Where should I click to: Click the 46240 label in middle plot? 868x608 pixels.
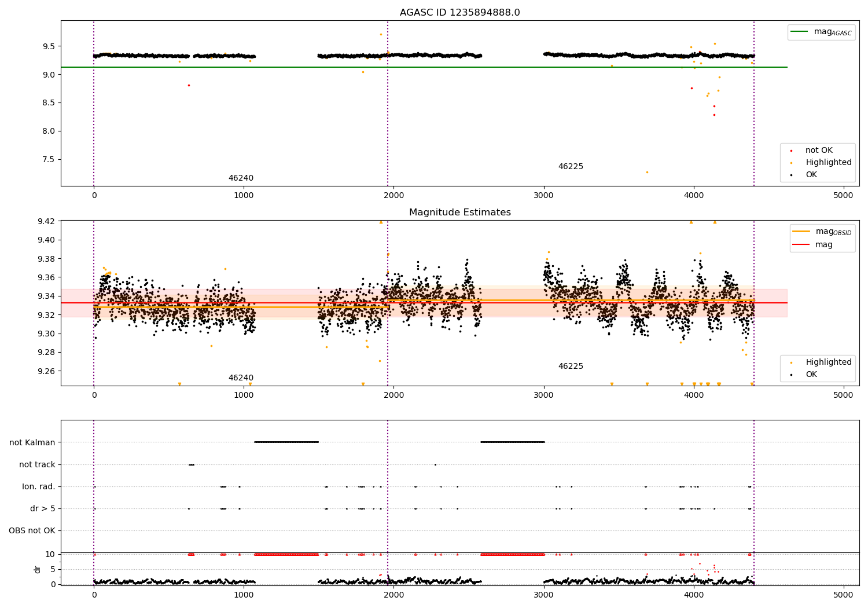coord(241,378)
